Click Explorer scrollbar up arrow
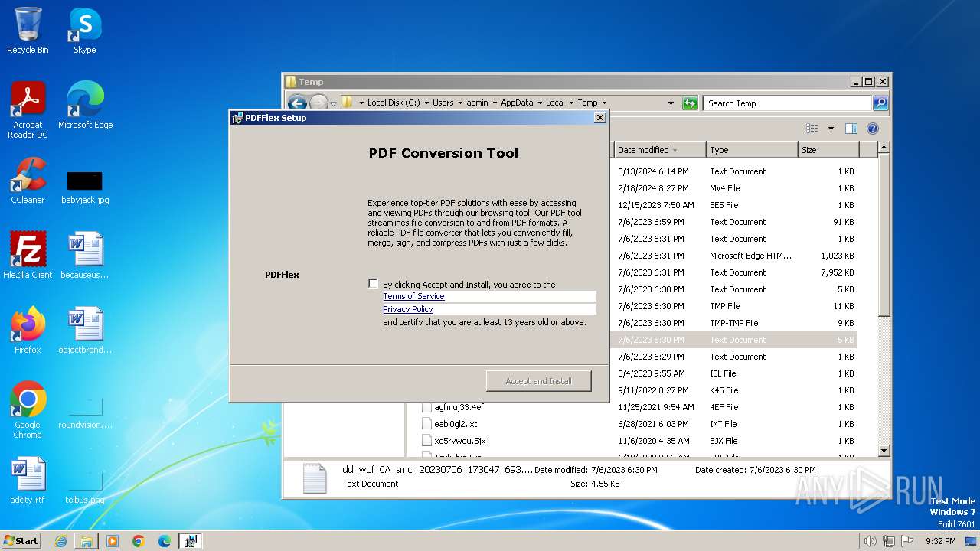The height and width of the screenshot is (551, 980). click(x=884, y=147)
